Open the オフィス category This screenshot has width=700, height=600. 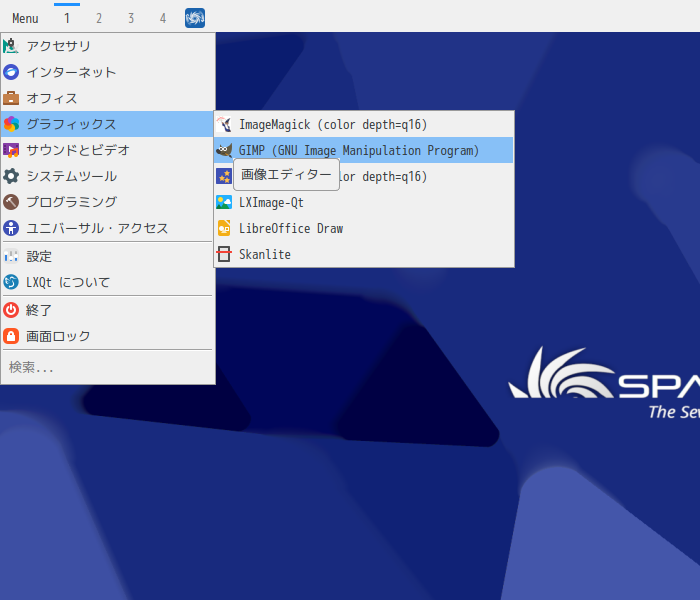[107, 98]
